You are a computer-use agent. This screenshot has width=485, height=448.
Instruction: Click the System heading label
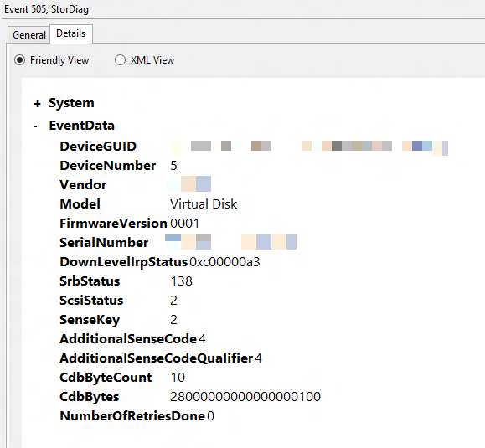(x=71, y=103)
